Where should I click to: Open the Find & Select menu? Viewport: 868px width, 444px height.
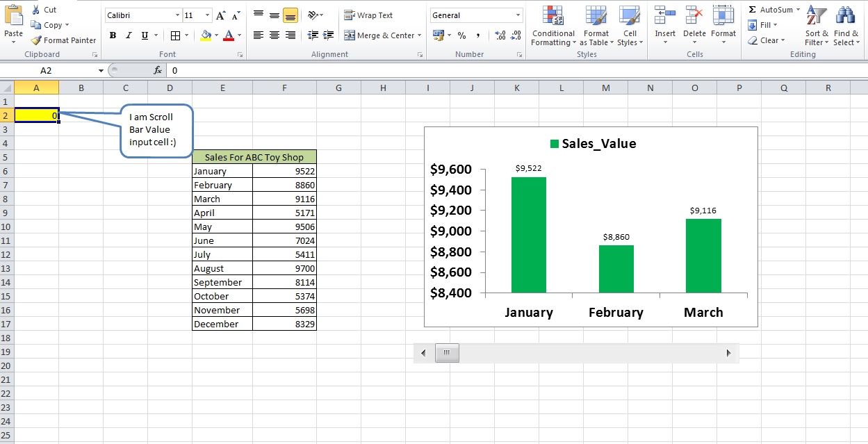(x=845, y=26)
